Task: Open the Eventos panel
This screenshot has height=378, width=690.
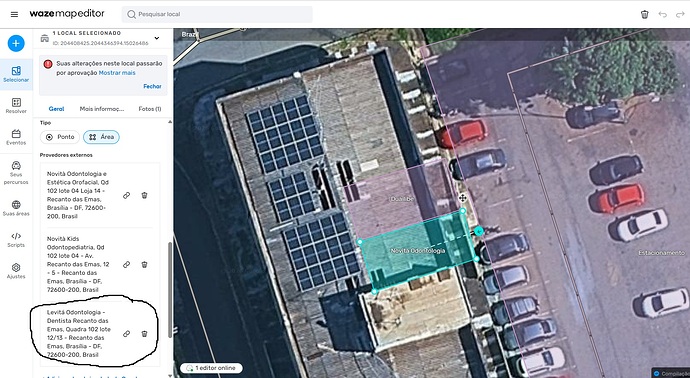Action: point(16,137)
